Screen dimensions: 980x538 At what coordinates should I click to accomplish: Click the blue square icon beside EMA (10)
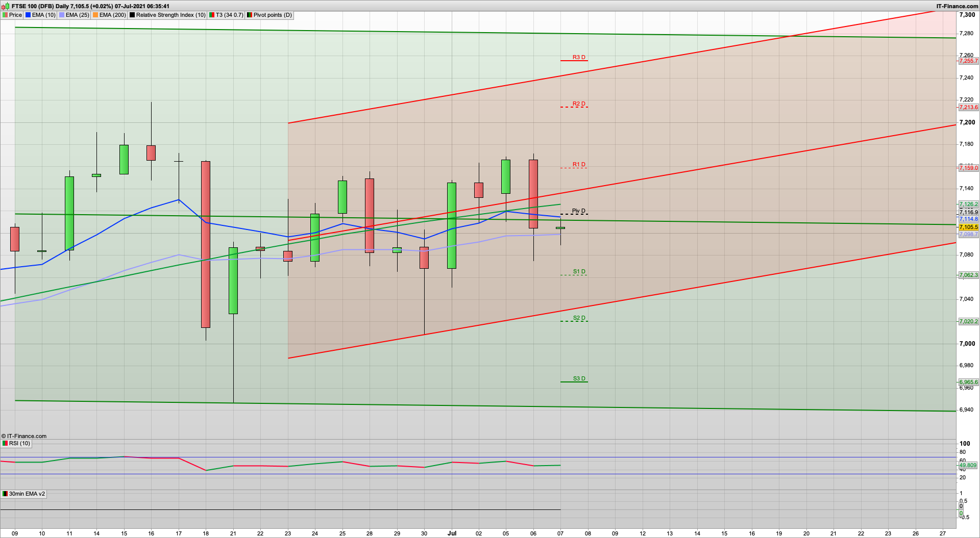(28, 15)
